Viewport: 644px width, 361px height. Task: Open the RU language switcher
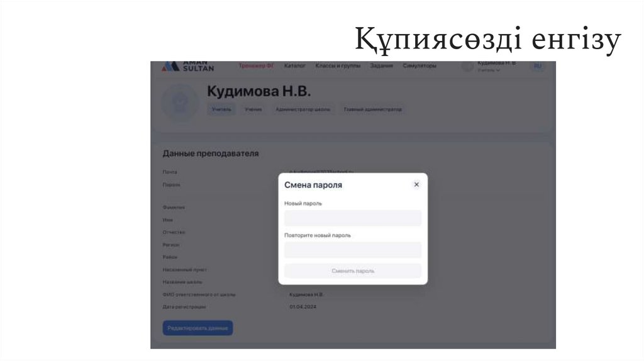tap(537, 65)
